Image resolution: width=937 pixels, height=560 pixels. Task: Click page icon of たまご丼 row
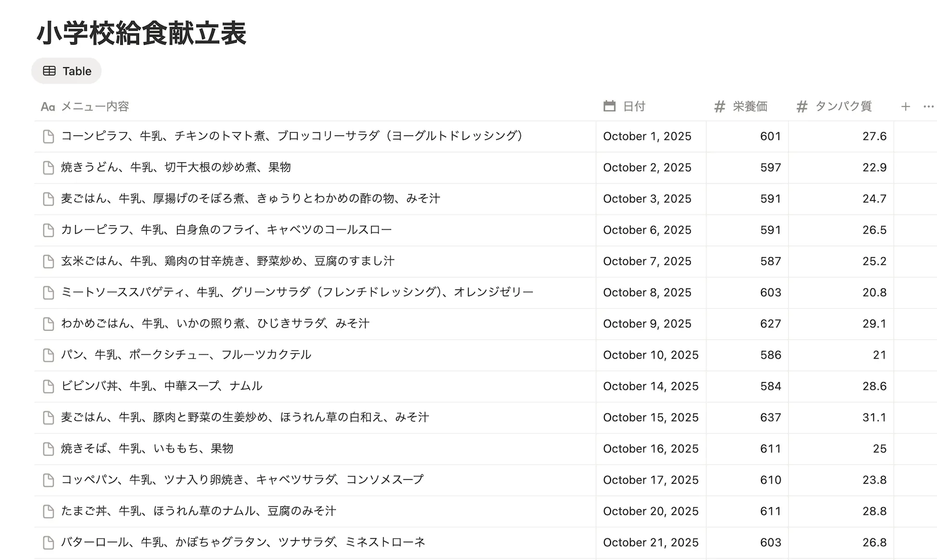click(48, 512)
